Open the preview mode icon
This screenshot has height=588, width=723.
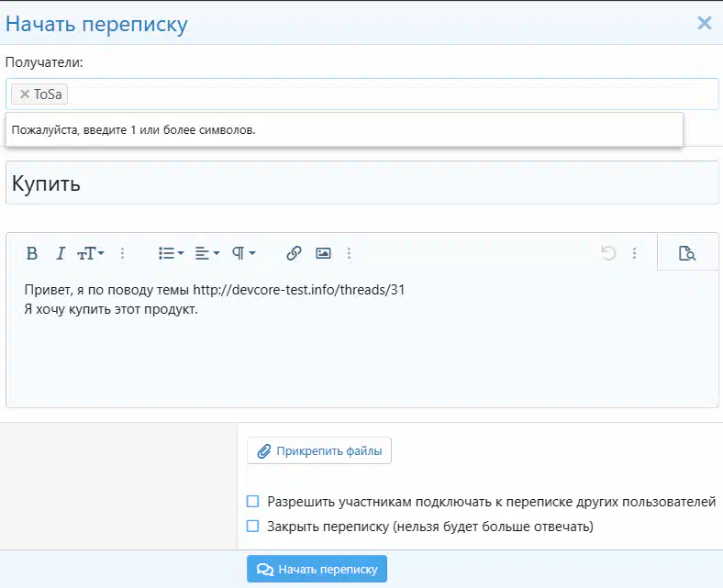pos(687,253)
